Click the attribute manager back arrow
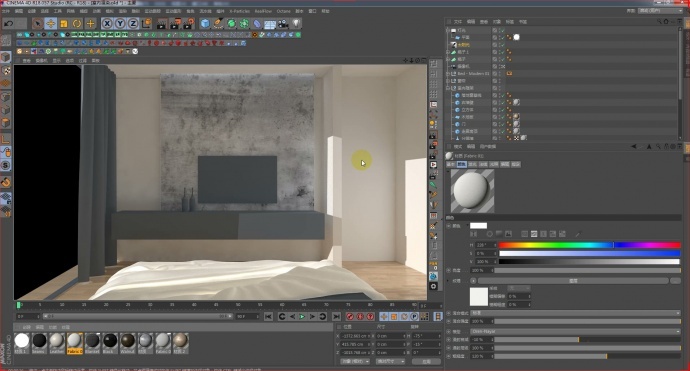 tap(634, 147)
